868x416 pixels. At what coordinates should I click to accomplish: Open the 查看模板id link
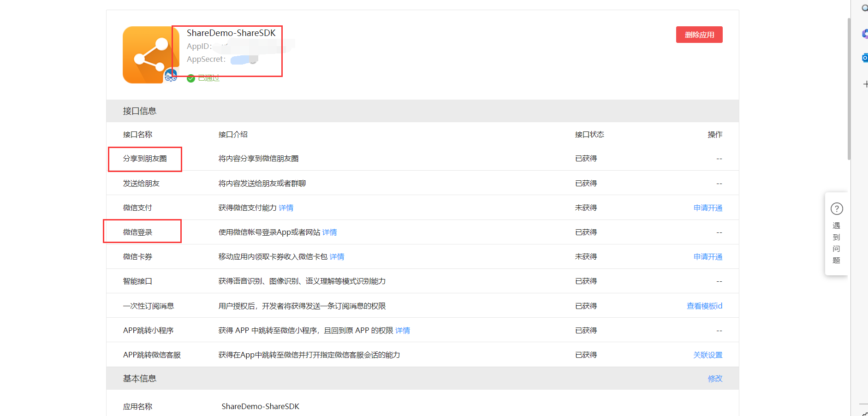click(704, 306)
